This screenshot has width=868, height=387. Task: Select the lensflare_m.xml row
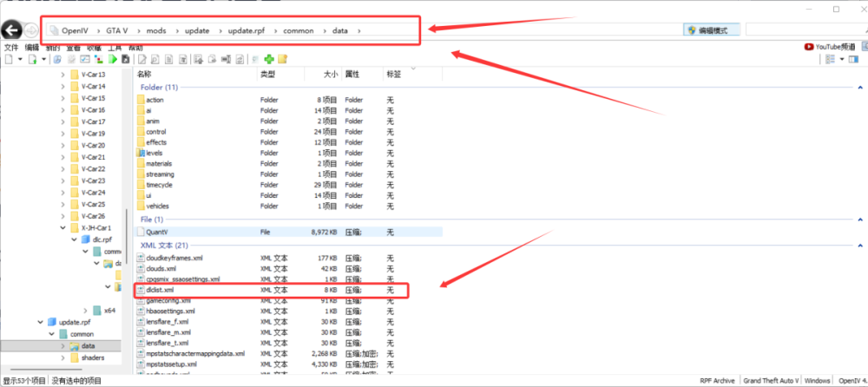point(288,332)
